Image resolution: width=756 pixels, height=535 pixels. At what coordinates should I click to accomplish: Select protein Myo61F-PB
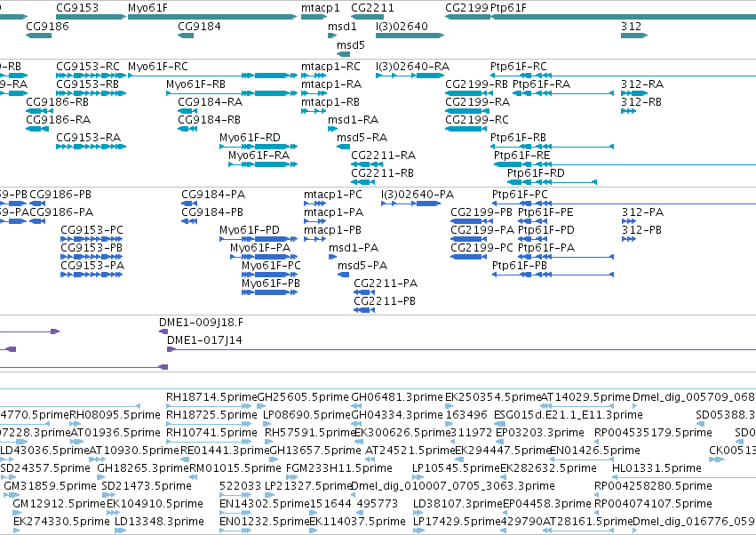[x=269, y=292]
